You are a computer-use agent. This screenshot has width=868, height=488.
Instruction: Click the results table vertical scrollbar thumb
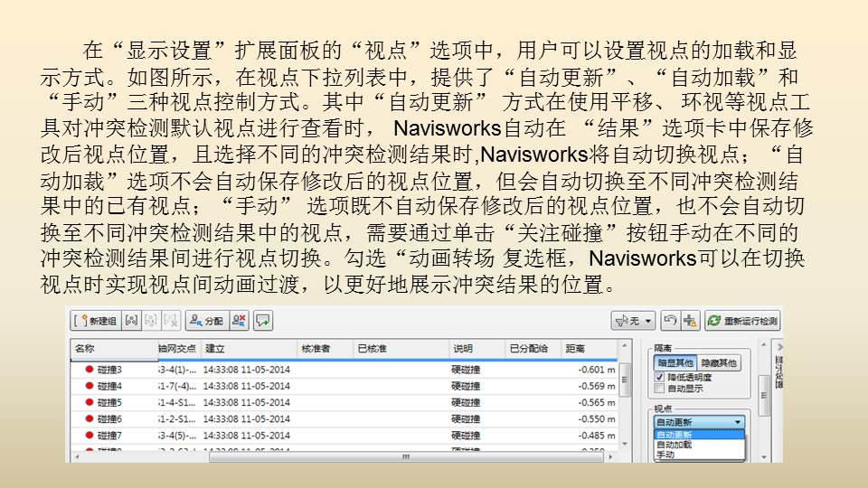pos(625,380)
